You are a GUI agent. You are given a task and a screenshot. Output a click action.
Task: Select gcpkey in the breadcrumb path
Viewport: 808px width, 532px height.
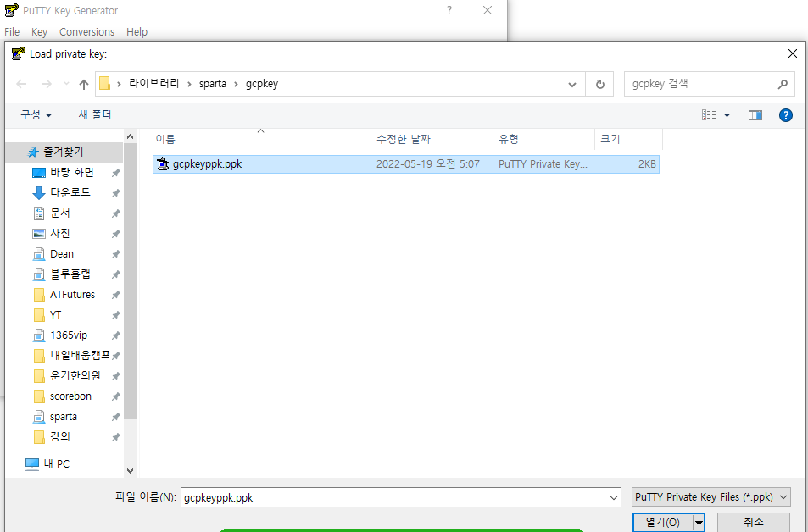262,83
